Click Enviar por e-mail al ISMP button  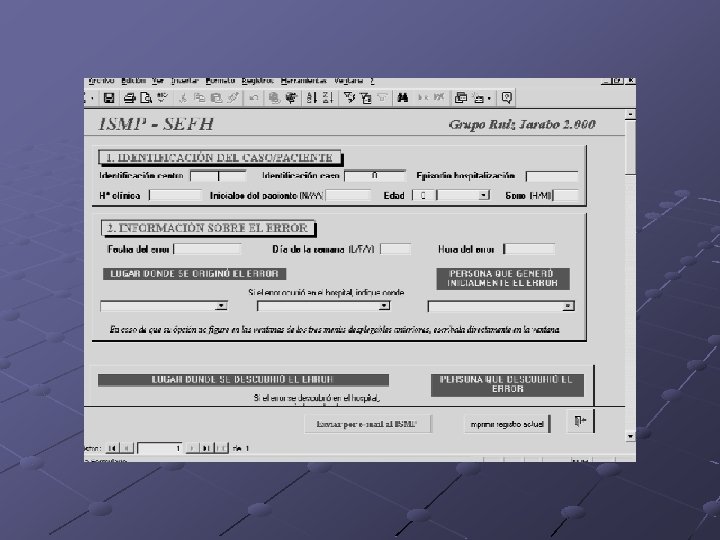click(367, 424)
